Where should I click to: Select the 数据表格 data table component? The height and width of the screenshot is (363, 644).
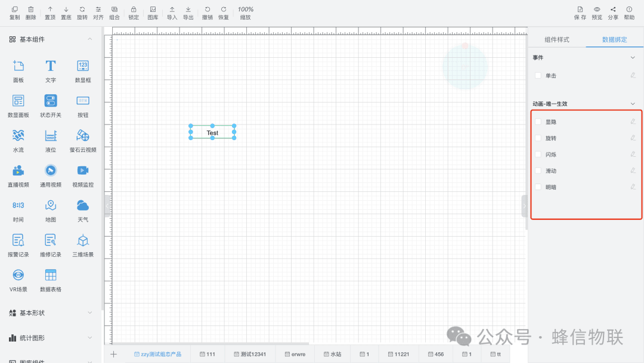51,281
